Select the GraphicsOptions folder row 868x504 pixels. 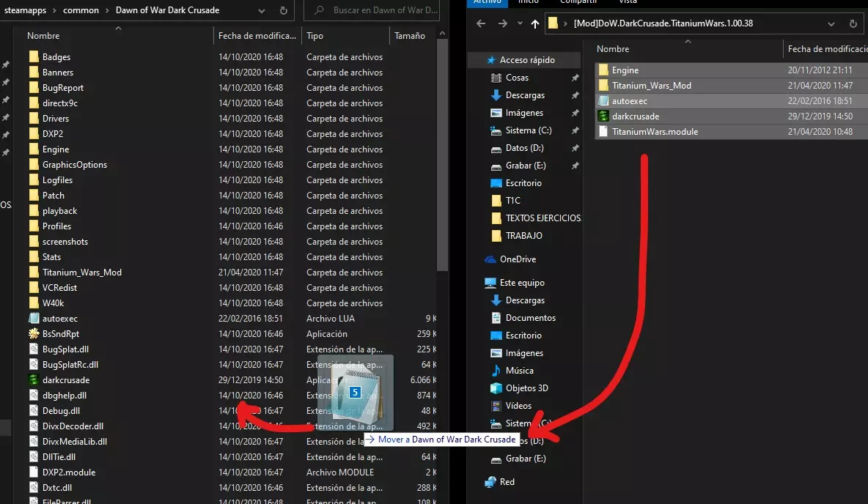(x=232, y=164)
